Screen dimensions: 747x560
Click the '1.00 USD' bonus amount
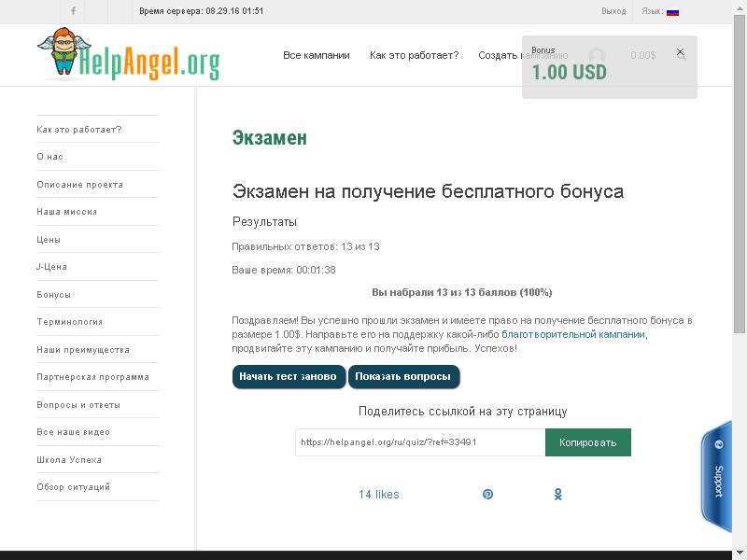[569, 73]
